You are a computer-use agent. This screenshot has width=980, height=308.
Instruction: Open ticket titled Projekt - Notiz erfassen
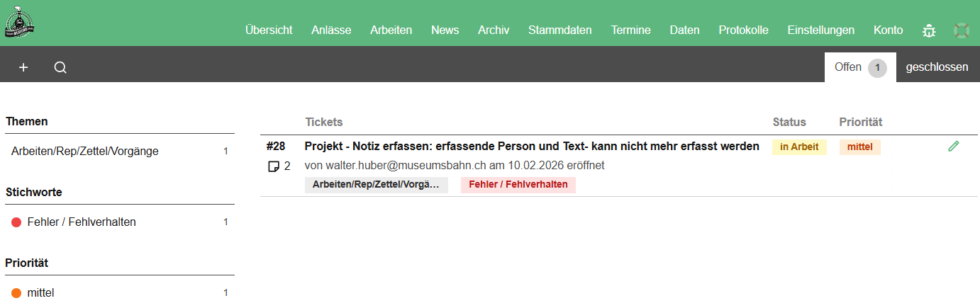pos(531,147)
